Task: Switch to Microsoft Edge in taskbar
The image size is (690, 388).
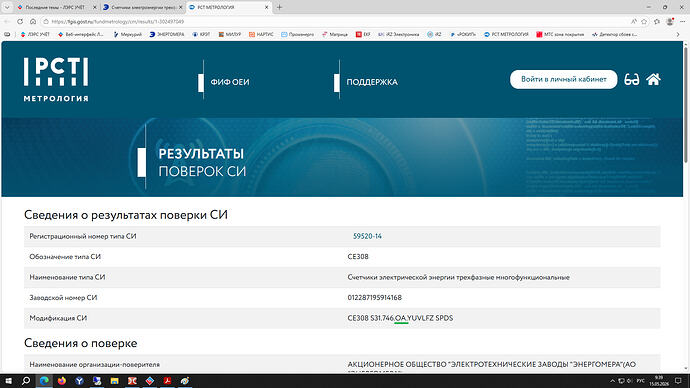Action: (44, 381)
